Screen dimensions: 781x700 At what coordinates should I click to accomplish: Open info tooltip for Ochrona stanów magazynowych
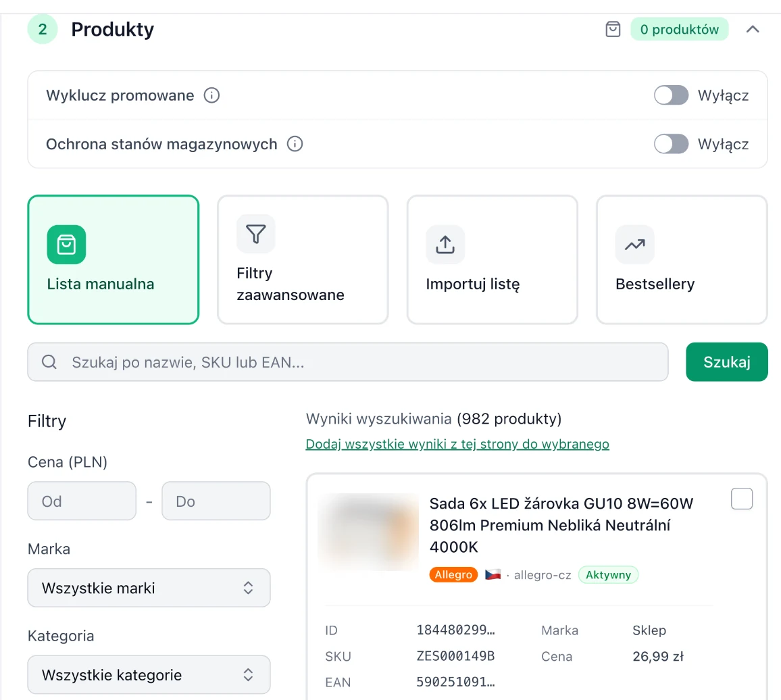pyautogui.click(x=295, y=144)
